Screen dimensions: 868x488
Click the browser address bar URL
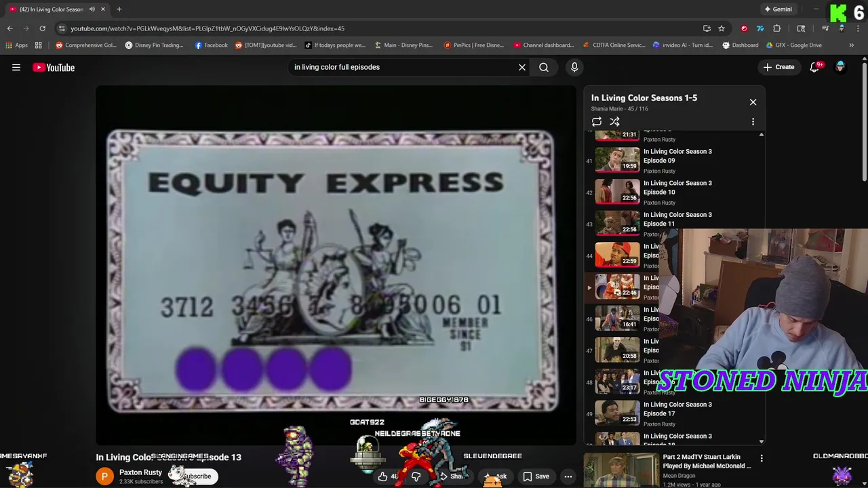point(208,28)
